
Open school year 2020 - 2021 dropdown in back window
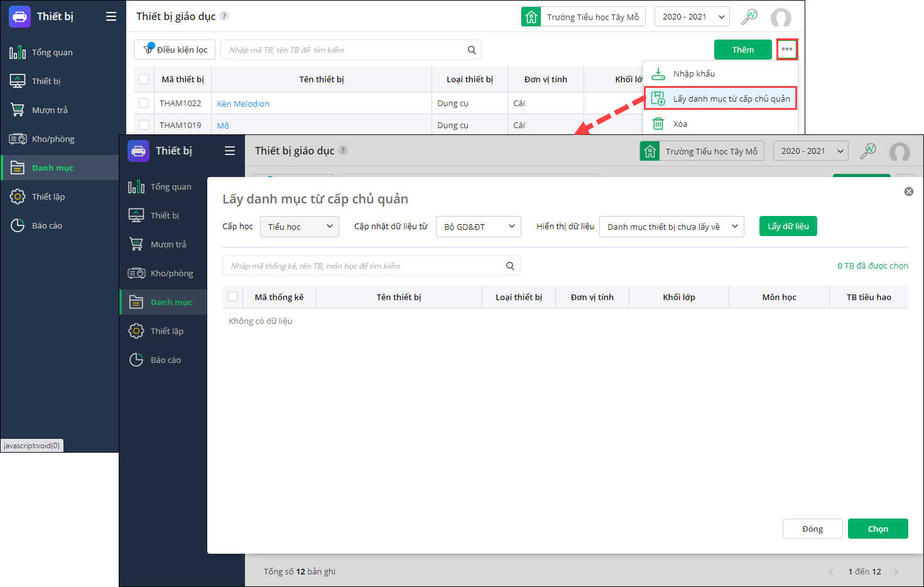(x=692, y=17)
